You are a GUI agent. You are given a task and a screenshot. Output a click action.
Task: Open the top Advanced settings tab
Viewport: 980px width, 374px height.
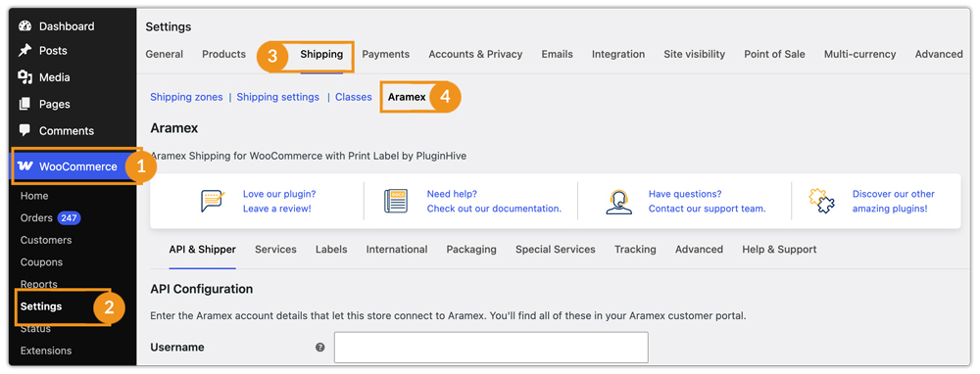(x=939, y=54)
